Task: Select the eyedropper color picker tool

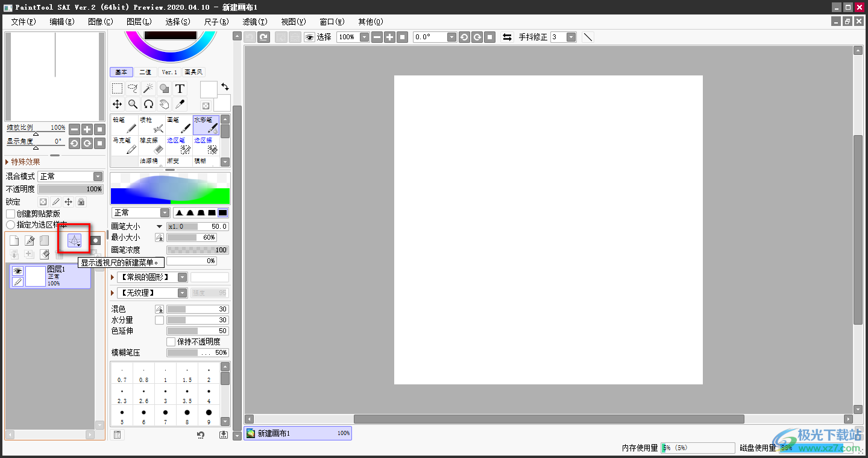Action: pyautogui.click(x=180, y=104)
